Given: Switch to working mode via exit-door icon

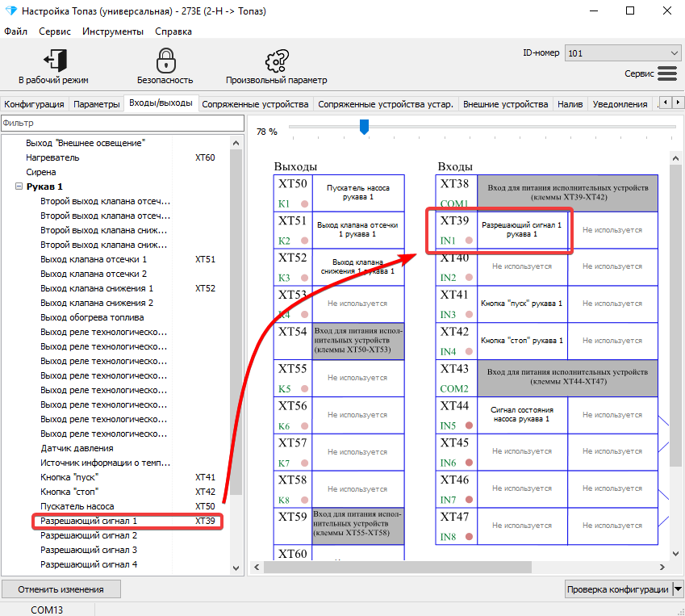Looking at the screenshot, I should [x=55, y=61].
